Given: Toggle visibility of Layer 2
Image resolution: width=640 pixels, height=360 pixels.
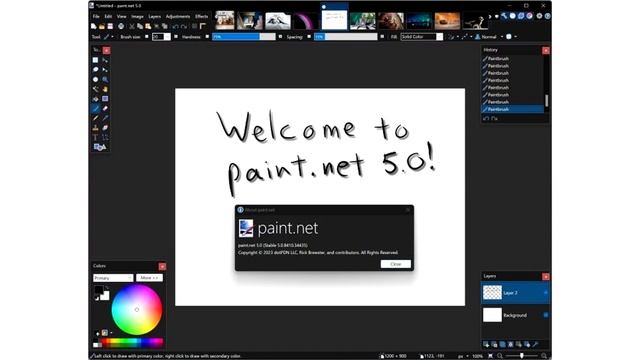Looking at the screenshot, I should coord(546,293).
